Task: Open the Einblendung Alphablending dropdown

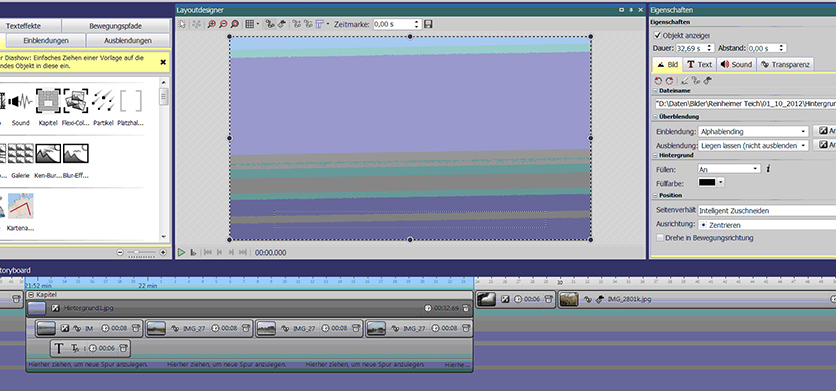Action: click(x=753, y=131)
